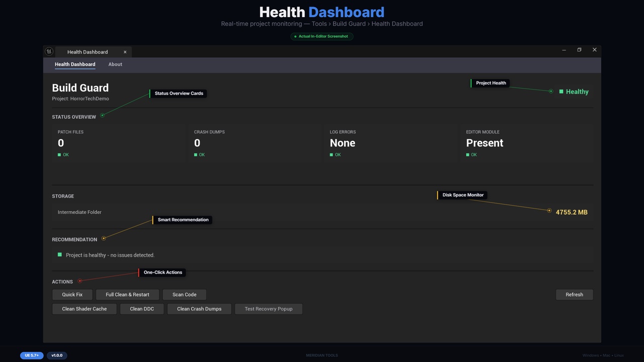Click the STATUS OVERVIEW section header
This screenshot has width=644, height=362.
pyautogui.click(x=74, y=117)
